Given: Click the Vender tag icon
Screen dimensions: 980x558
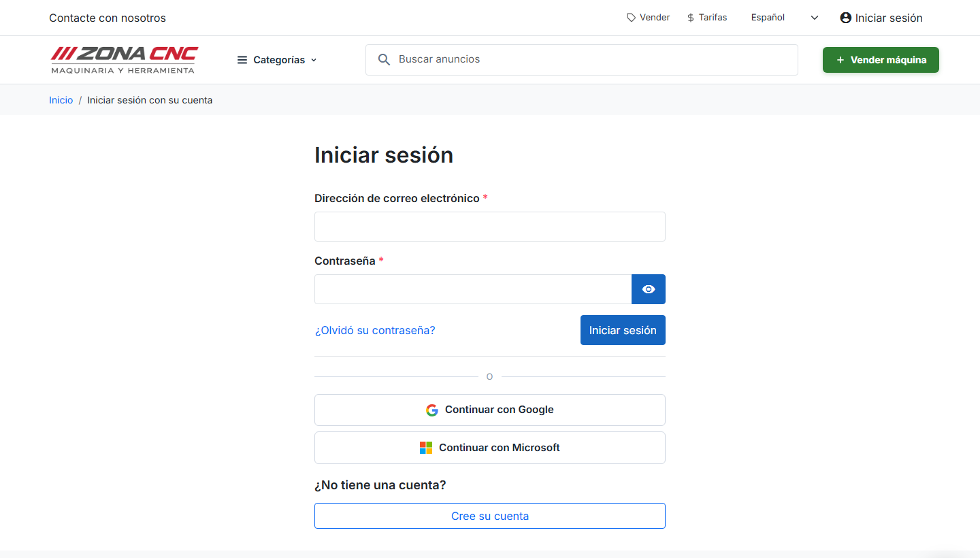Looking at the screenshot, I should click(632, 18).
